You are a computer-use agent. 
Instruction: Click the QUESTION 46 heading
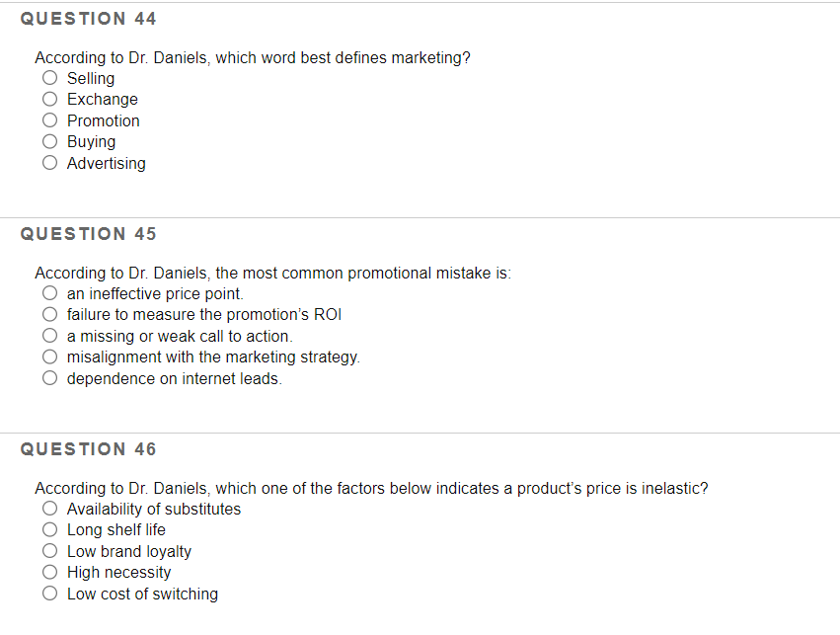pyautogui.click(x=88, y=449)
